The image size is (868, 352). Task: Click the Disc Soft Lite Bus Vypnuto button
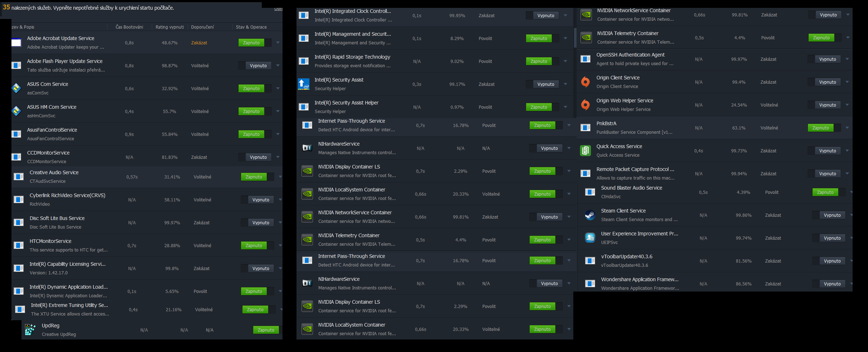(261, 223)
